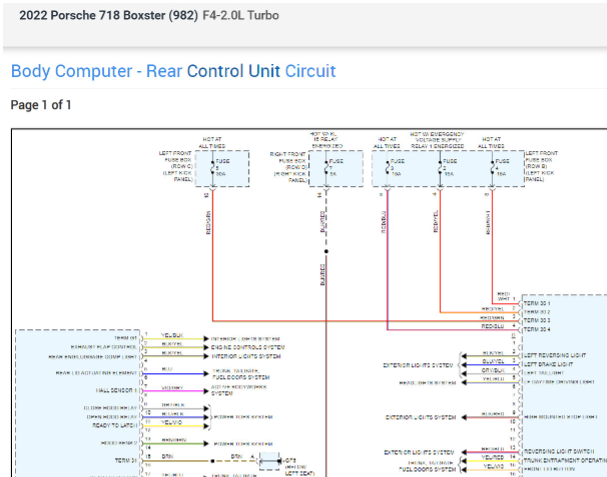
Task: Click the vertical RED/GRN wire label
Action: (x=208, y=222)
